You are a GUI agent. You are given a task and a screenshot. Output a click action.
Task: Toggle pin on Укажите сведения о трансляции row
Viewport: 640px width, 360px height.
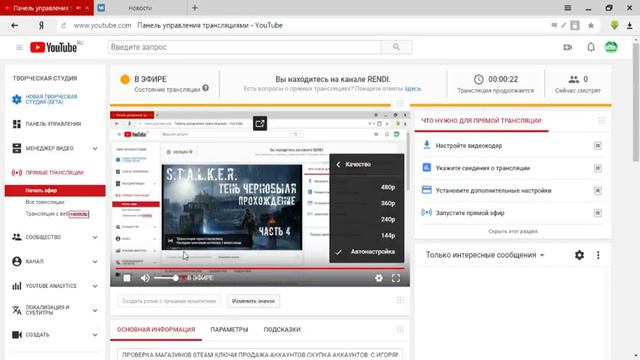pyautogui.click(x=598, y=168)
